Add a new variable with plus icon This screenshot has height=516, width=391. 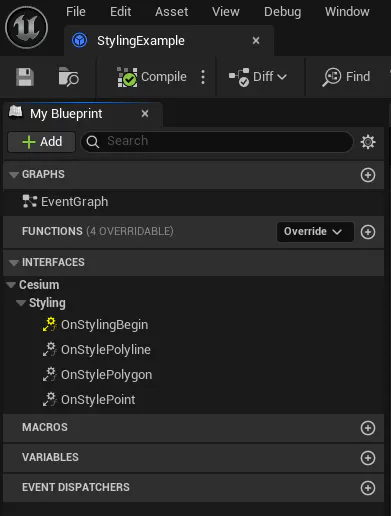point(368,458)
